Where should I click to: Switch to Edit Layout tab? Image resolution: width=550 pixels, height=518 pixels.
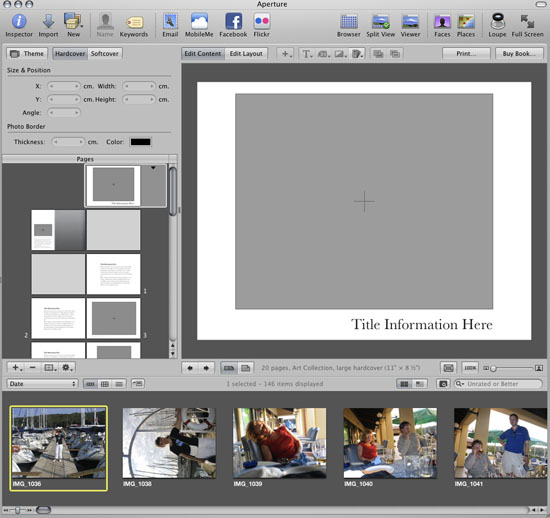coord(246,54)
